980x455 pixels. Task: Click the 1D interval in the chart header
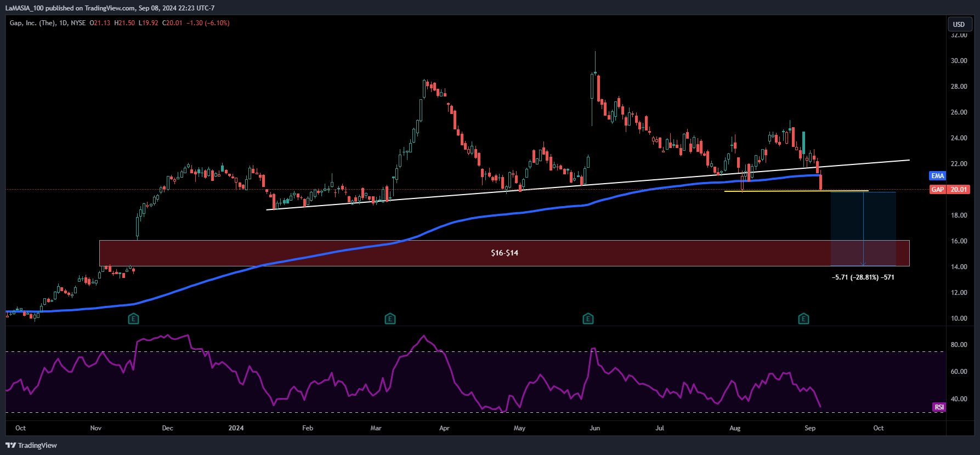point(64,23)
